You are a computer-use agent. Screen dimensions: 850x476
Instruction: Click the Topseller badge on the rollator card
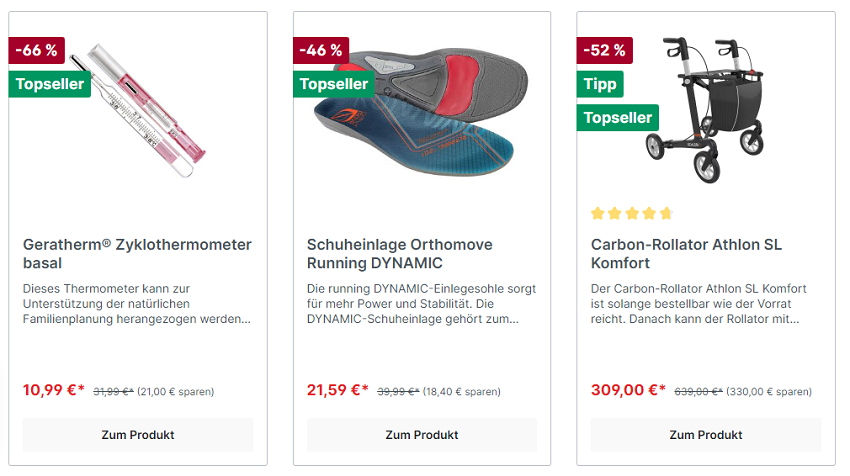click(618, 118)
